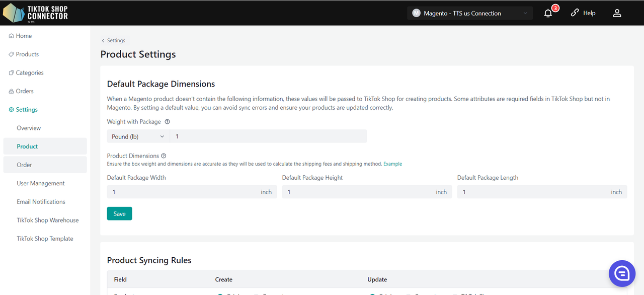Select Overview under Settings
The image size is (644, 295).
[29, 128]
